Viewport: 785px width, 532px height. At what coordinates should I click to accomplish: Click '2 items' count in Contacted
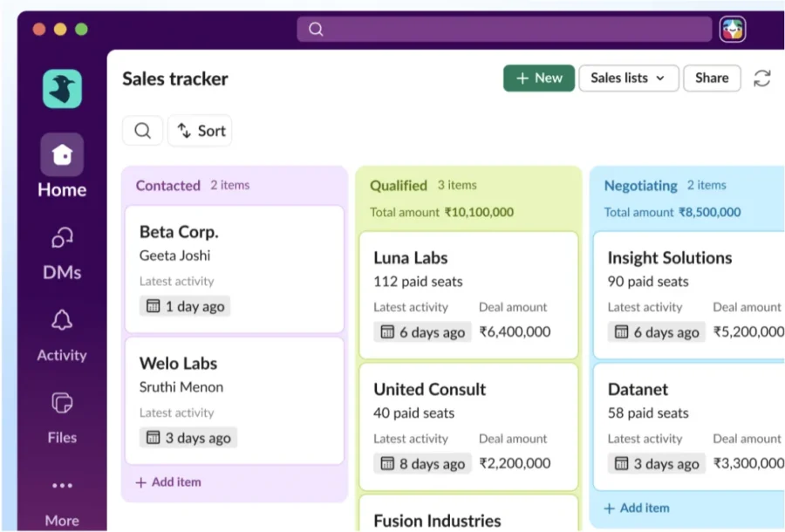[229, 185]
